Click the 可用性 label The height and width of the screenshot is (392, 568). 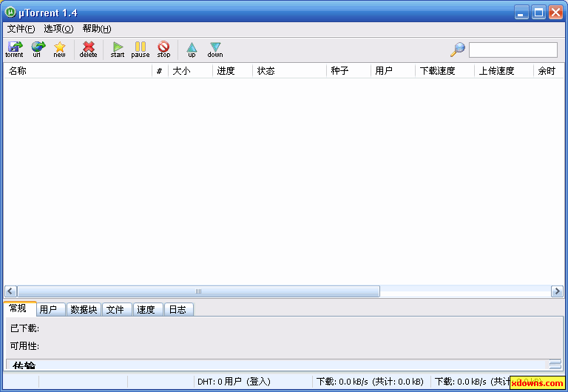coord(24,346)
